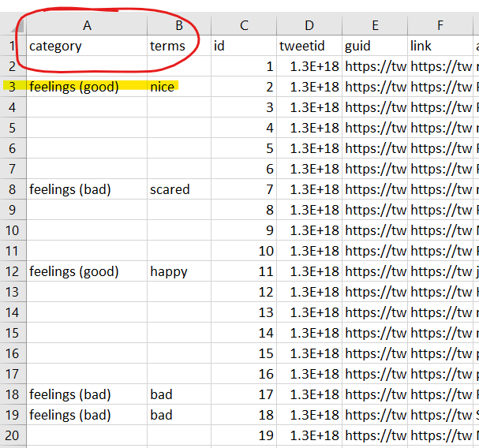Screen dimensions: 479x448
Task: Select the cell containing 'happy'
Action: coord(179,271)
